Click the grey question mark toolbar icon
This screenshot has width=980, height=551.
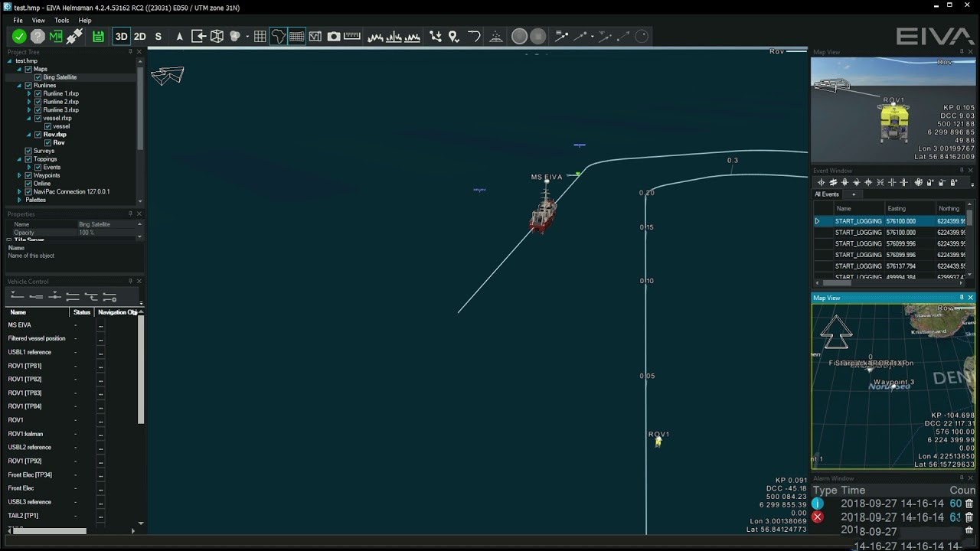tap(38, 36)
